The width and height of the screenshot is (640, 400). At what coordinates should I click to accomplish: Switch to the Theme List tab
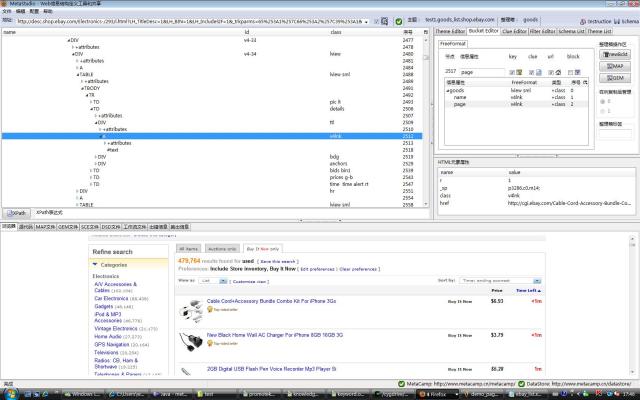pos(600,31)
